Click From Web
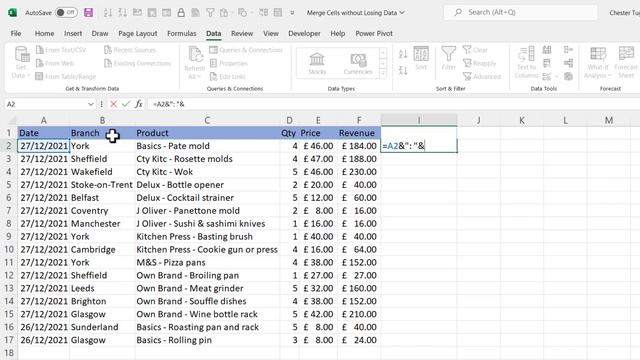This screenshot has height=360, width=640. click(55, 63)
